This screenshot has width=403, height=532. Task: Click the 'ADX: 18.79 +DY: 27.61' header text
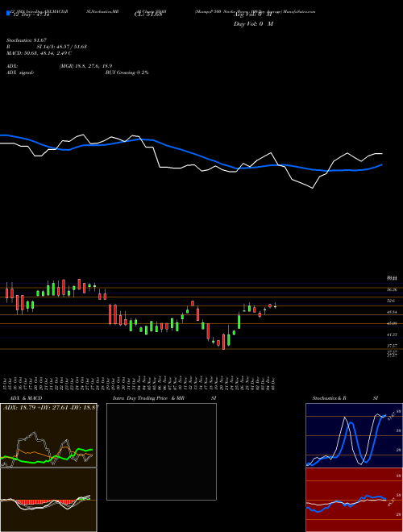point(38,407)
